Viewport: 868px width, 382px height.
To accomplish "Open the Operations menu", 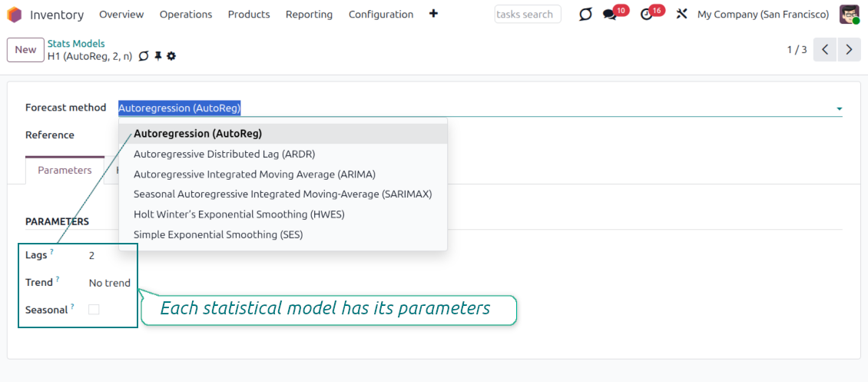I will [x=186, y=15].
